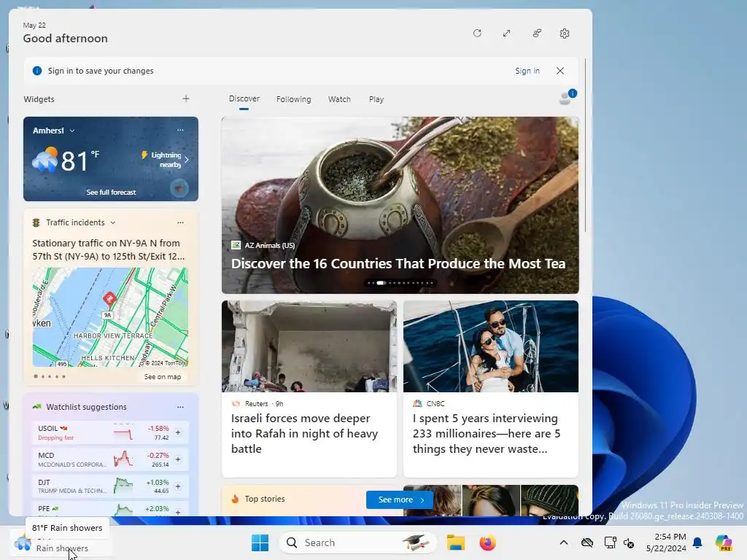Screen dimensions: 747x560
Task: Select traffic widget first page dot
Action: 36,376
